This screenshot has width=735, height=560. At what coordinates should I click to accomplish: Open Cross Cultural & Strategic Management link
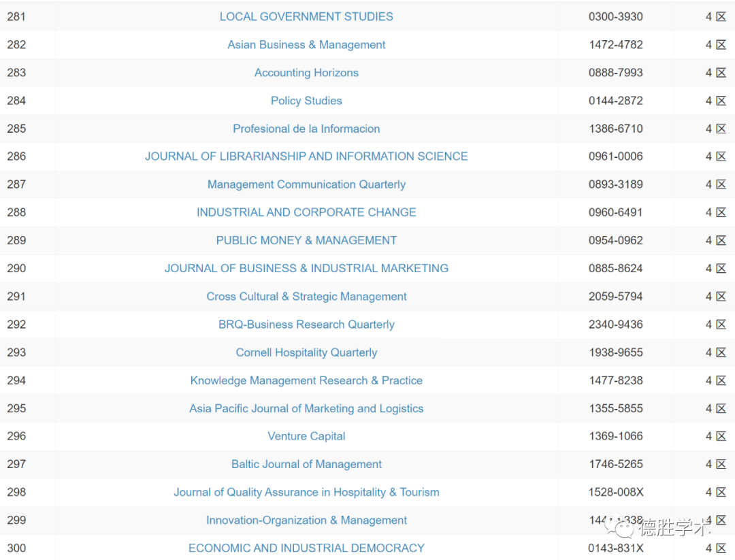pyautogui.click(x=306, y=296)
